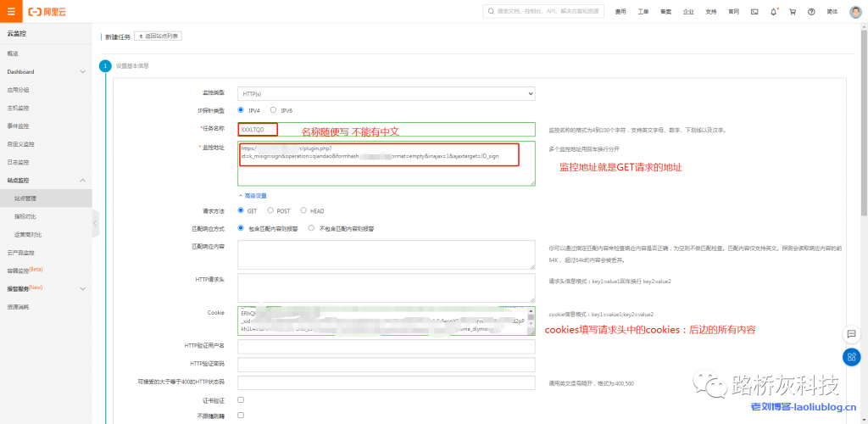This screenshot has width=868, height=424.
Task: Click the 返回站点列表 button
Action: [158, 36]
